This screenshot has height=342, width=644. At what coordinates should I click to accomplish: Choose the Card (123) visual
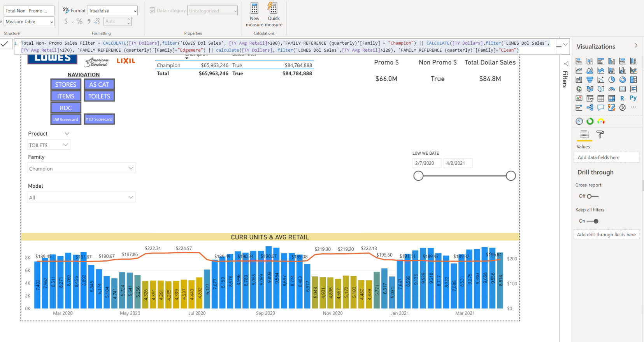(x=623, y=89)
